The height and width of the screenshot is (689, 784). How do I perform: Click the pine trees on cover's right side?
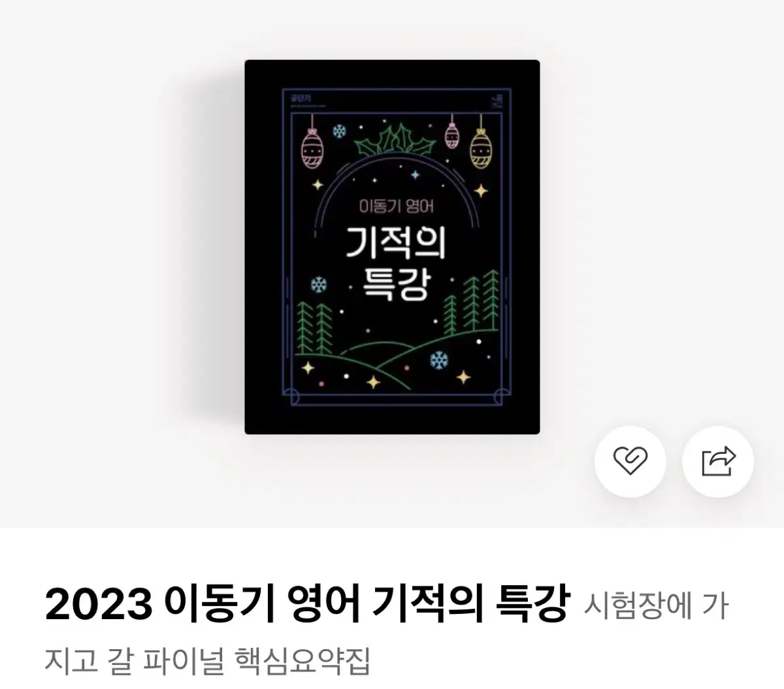click(472, 303)
